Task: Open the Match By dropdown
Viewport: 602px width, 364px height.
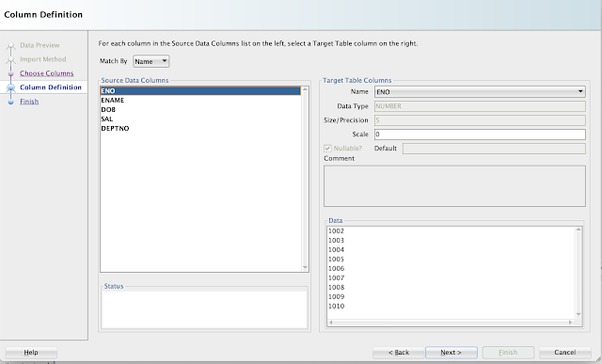Action: 150,61
